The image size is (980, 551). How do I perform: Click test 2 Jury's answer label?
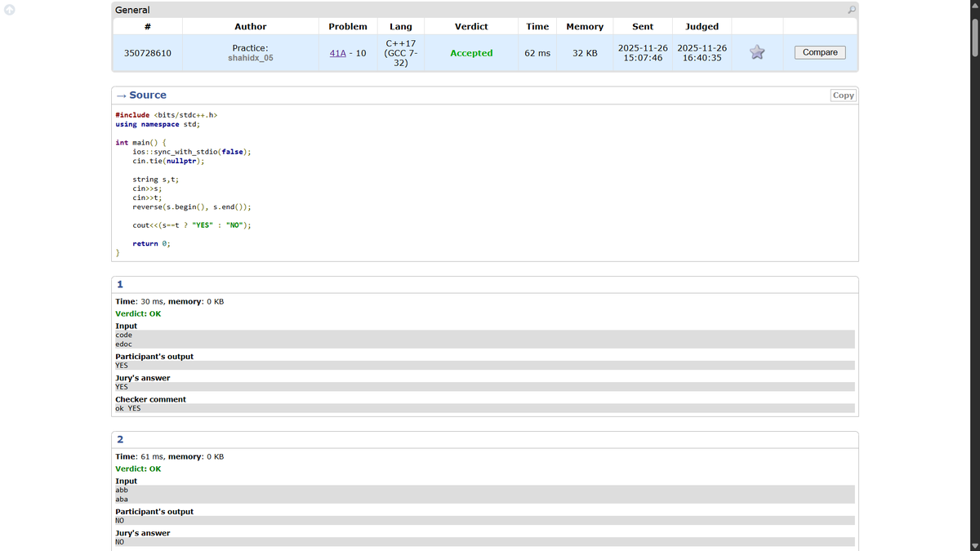(x=143, y=533)
